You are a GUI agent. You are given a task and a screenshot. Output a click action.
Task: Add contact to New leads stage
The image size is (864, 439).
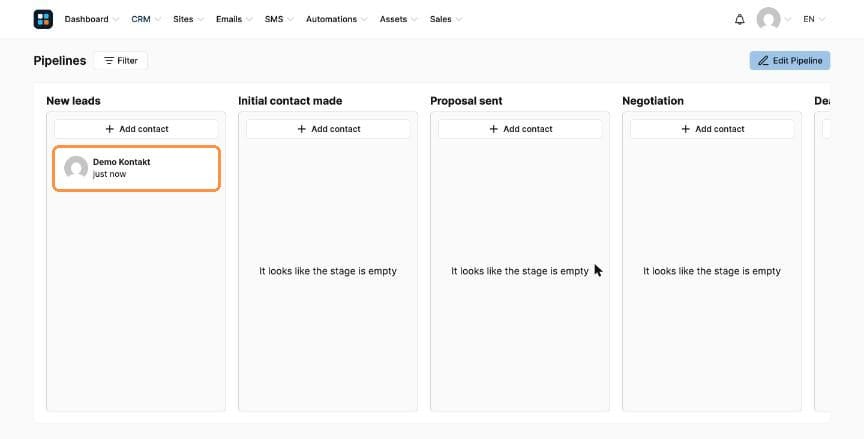point(136,129)
